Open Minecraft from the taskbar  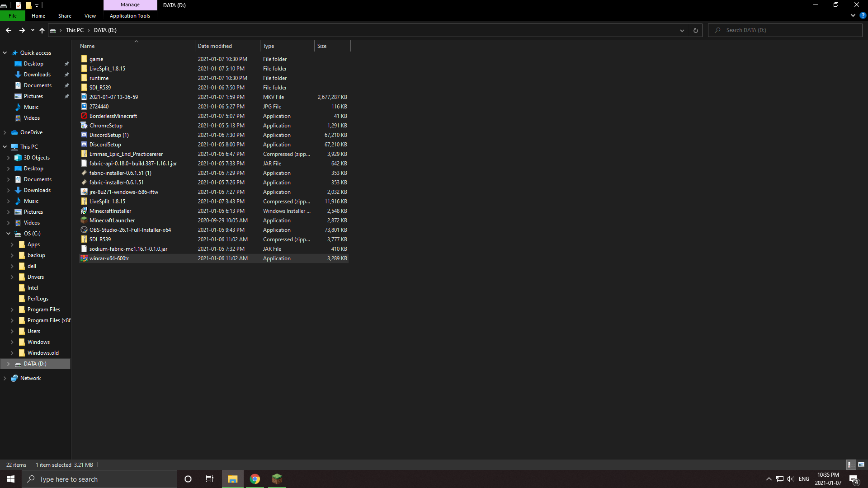coord(277,479)
